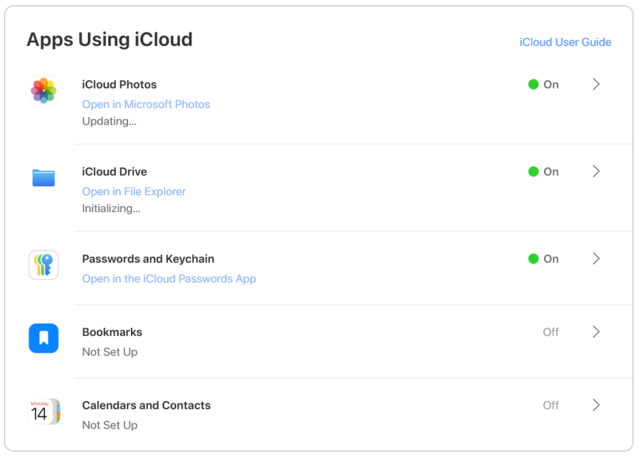Click Open in File Explorer link
The image size is (640, 458).
coord(134,191)
